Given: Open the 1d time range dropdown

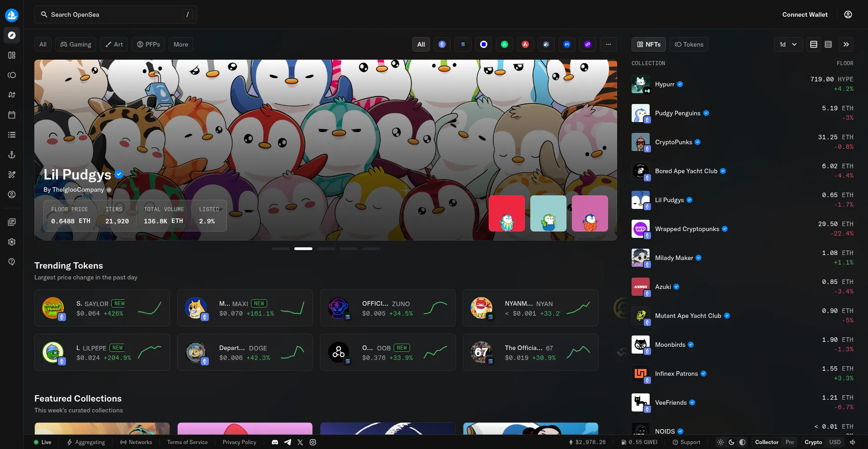Looking at the screenshot, I should (x=788, y=44).
